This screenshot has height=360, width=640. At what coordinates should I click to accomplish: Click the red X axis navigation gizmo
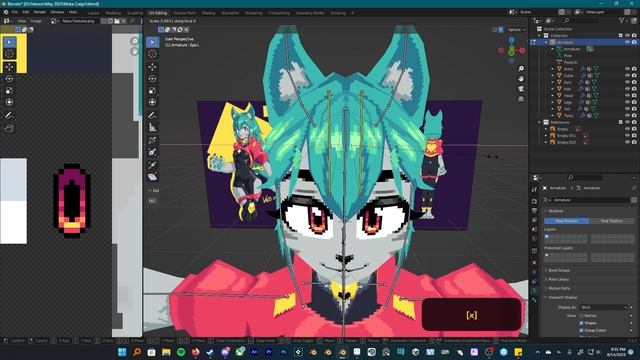[522, 50]
